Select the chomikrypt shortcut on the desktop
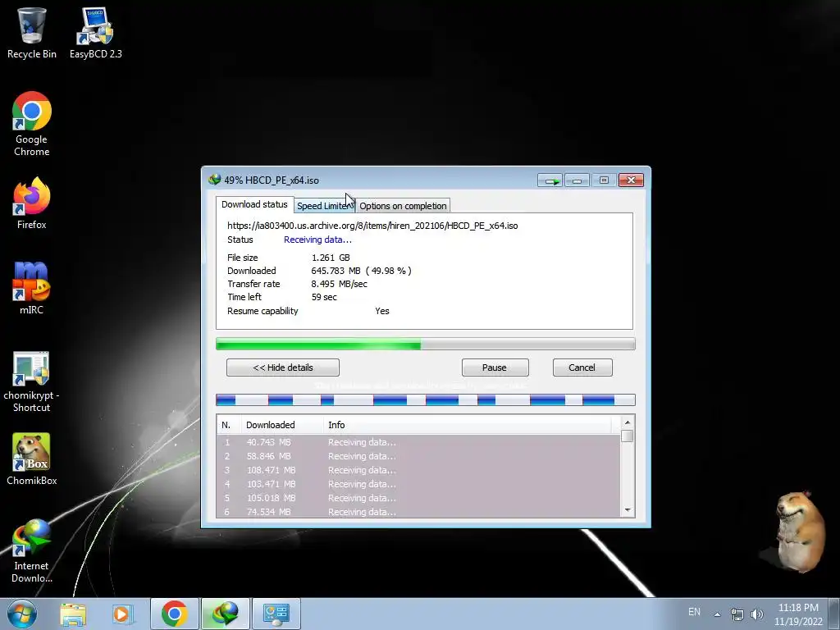 tap(32, 382)
